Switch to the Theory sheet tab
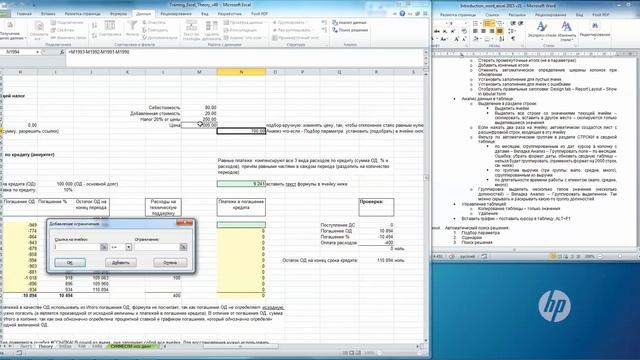 point(46,346)
